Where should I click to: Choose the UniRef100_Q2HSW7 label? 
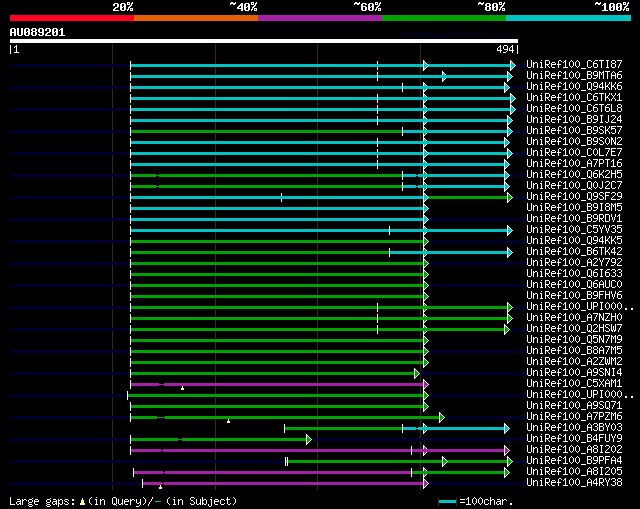[574, 329]
